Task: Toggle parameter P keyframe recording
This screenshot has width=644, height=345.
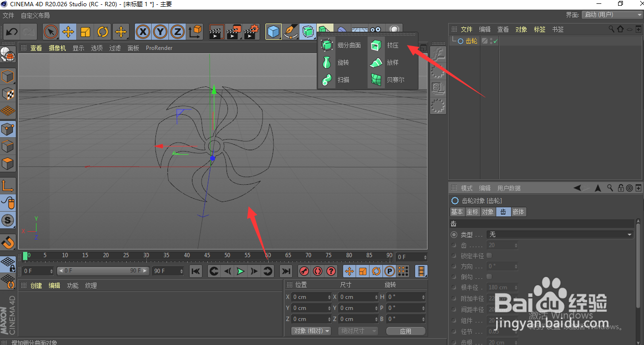Action: pyautogui.click(x=390, y=271)
